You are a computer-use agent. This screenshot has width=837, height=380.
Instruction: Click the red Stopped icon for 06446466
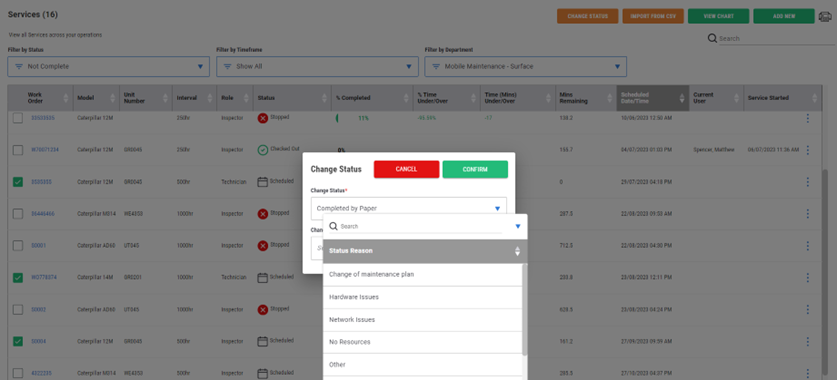click(x=263, y=213)
